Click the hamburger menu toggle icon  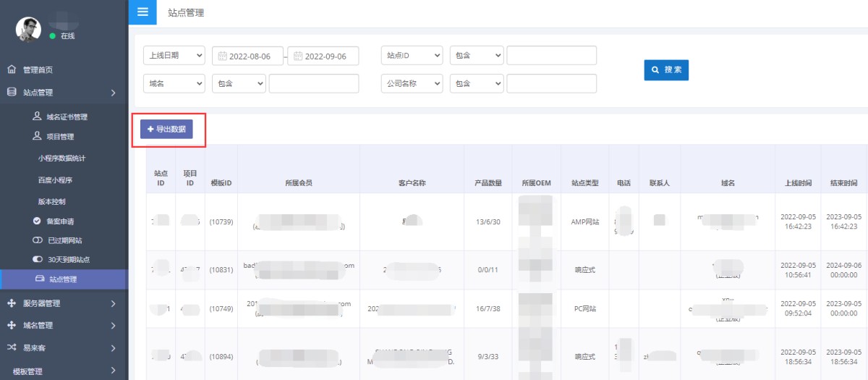[142, 12]
